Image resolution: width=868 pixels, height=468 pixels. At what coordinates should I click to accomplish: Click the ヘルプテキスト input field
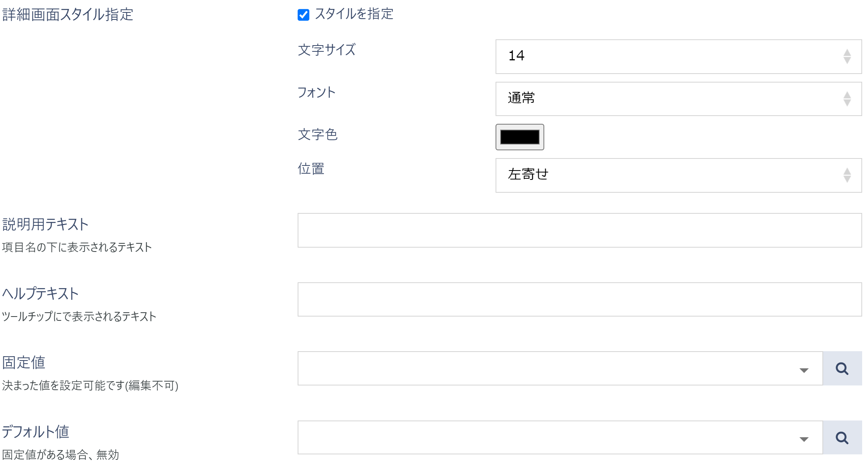579,299
